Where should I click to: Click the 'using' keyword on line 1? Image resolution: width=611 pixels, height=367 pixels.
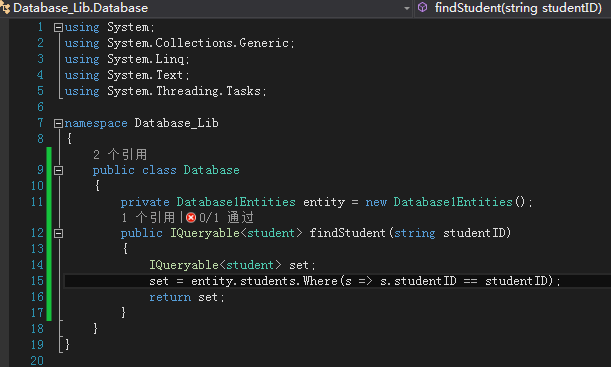(82, 27)
